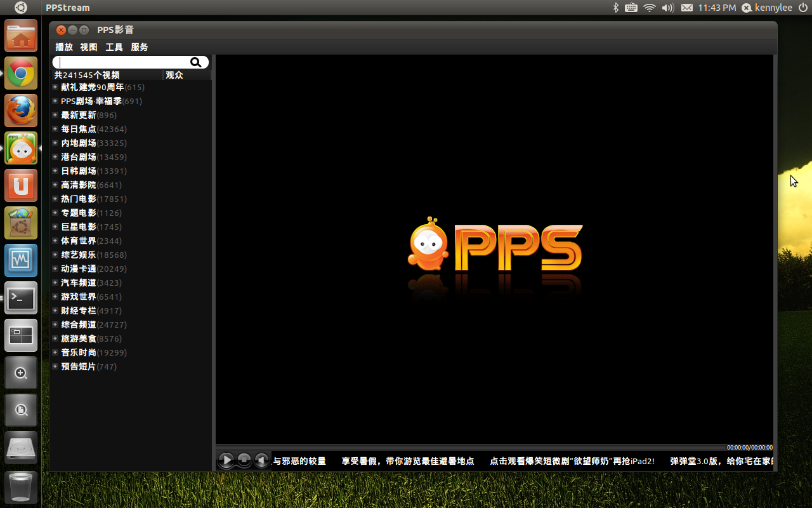This screenshot has height=508, width=812.
Task: Select the 专题电影 (1126) row
Action: coord(131,213)
